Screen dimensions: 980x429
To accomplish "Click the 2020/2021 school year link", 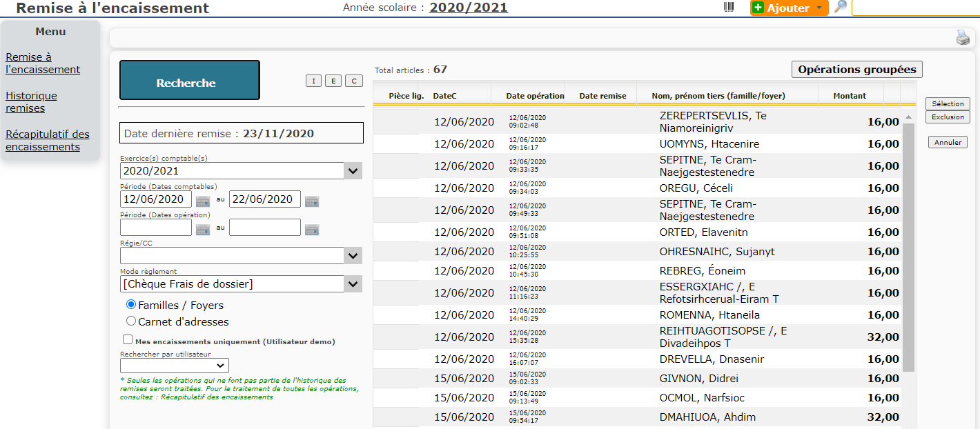I will click(x=469, y=8).
